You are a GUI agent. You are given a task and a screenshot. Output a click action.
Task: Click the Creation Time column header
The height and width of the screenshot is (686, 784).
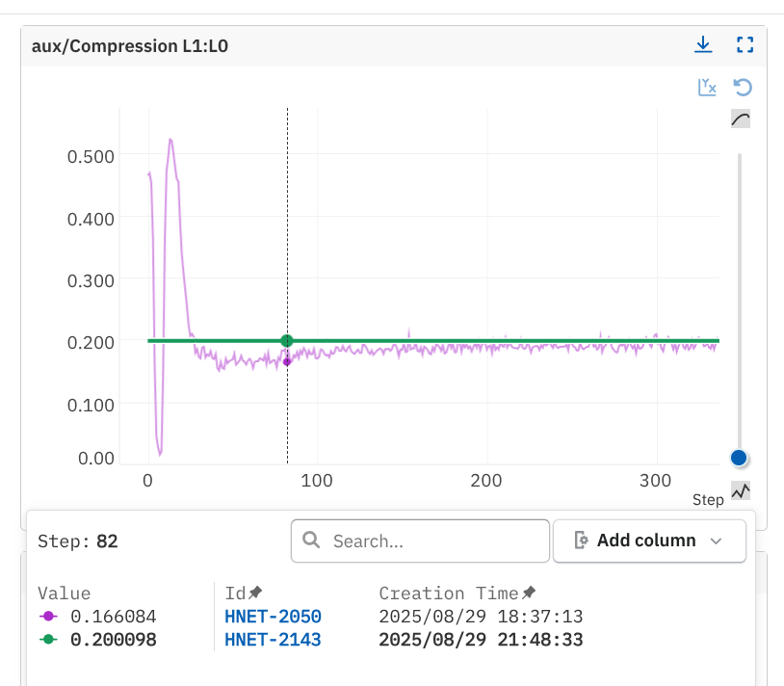tap(449, 593)
